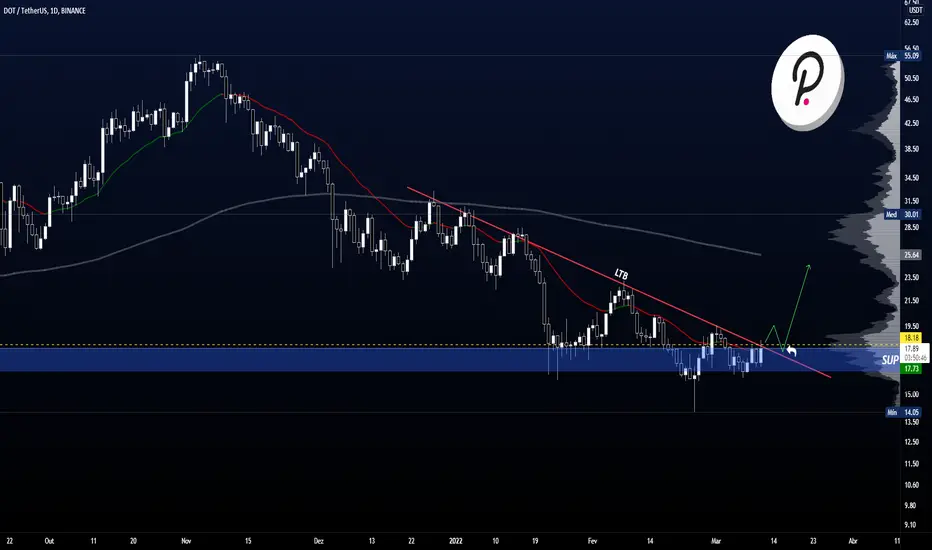Click the Dez label on time axis
Screen dimensions: 932x550
319,541
